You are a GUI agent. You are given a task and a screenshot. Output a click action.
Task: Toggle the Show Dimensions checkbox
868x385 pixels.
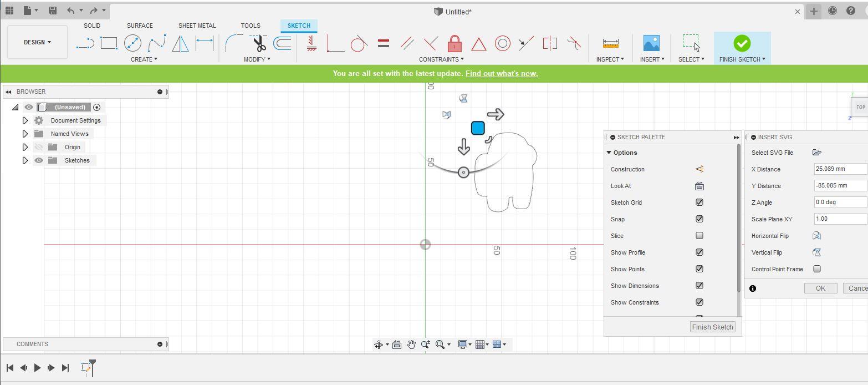(699, 286)
